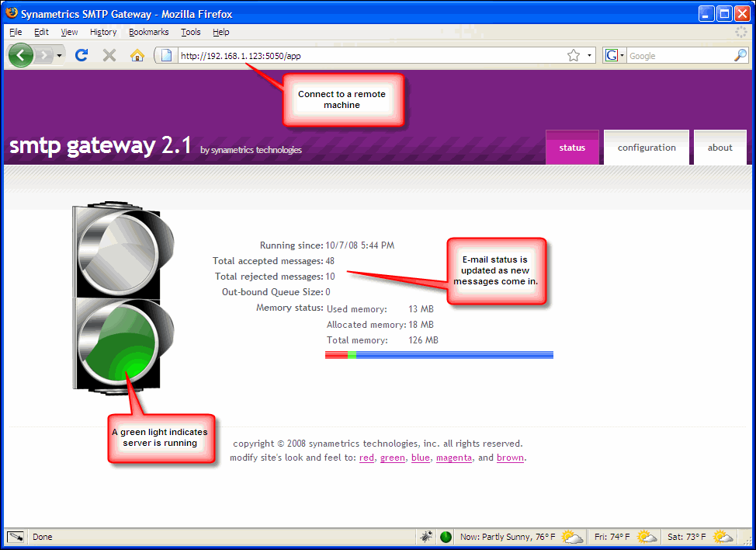Click the page icon in the address bar
Screen dimensions: 756x550
click(166, 55)
